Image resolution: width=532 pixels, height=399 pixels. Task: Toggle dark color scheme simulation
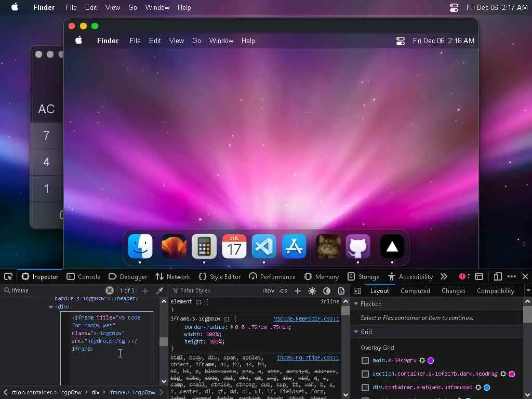coord(327,291)
